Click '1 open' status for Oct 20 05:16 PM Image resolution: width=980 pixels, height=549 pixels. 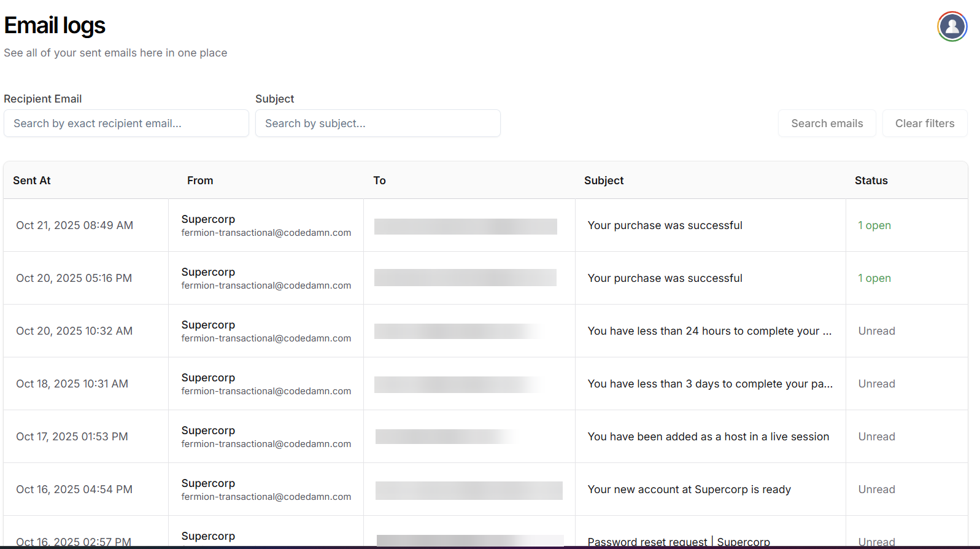874,278
